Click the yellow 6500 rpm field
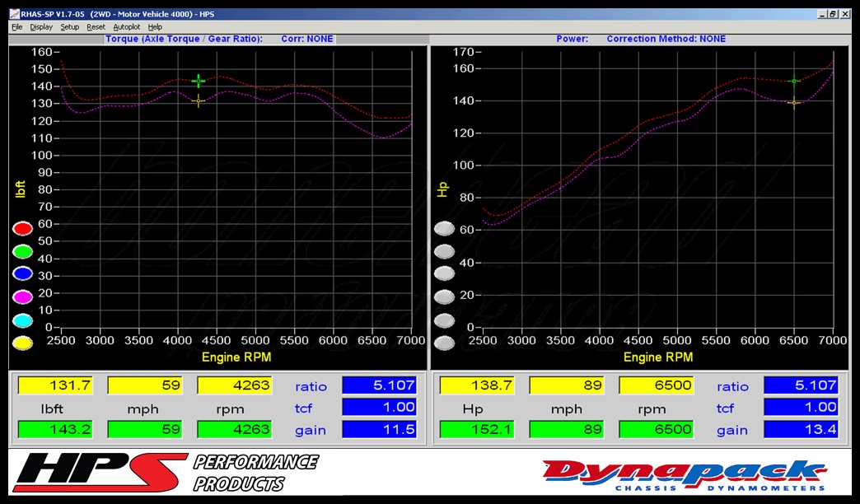Viewport: 860px width, 504px height. pos(656,385)
